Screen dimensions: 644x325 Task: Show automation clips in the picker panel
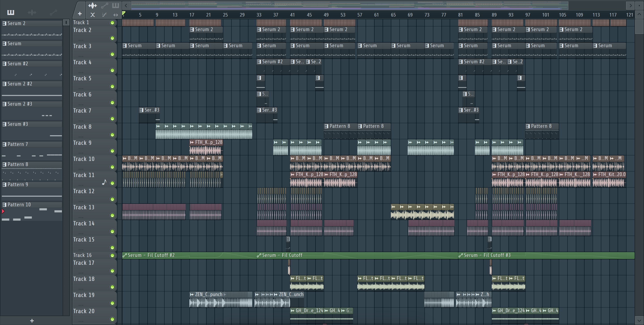pyautogui.click(x=53, y=12)
